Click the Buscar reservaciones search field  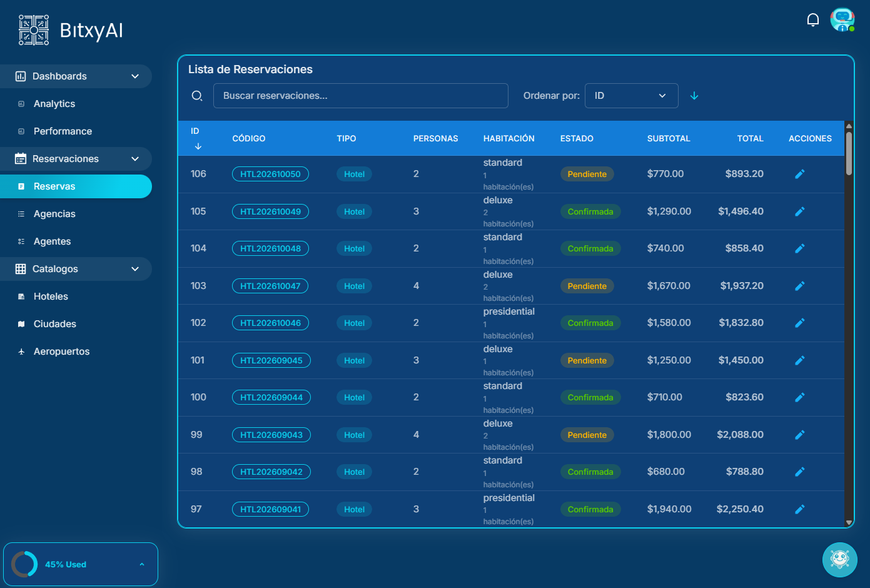[360, 96]
